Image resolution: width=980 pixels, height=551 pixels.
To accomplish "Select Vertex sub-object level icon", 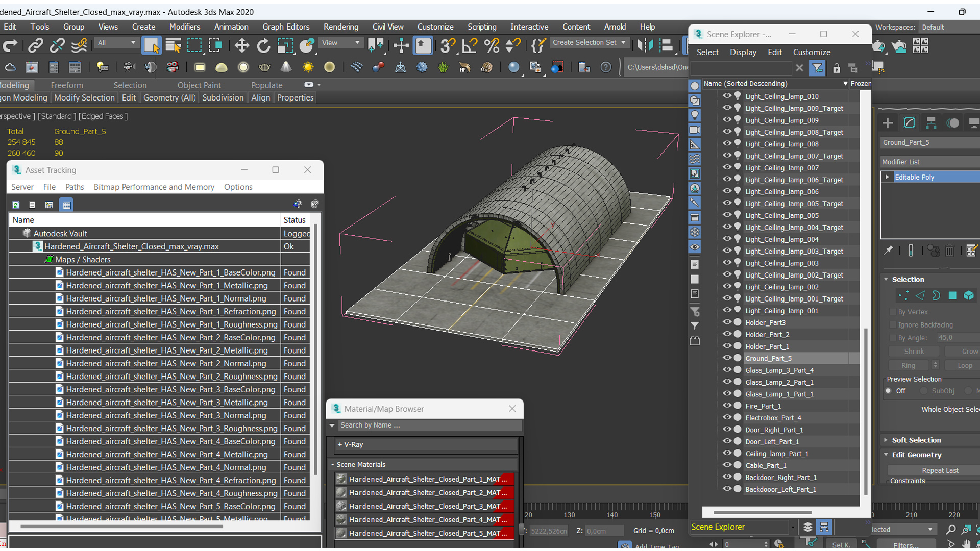I will point(903,295).
